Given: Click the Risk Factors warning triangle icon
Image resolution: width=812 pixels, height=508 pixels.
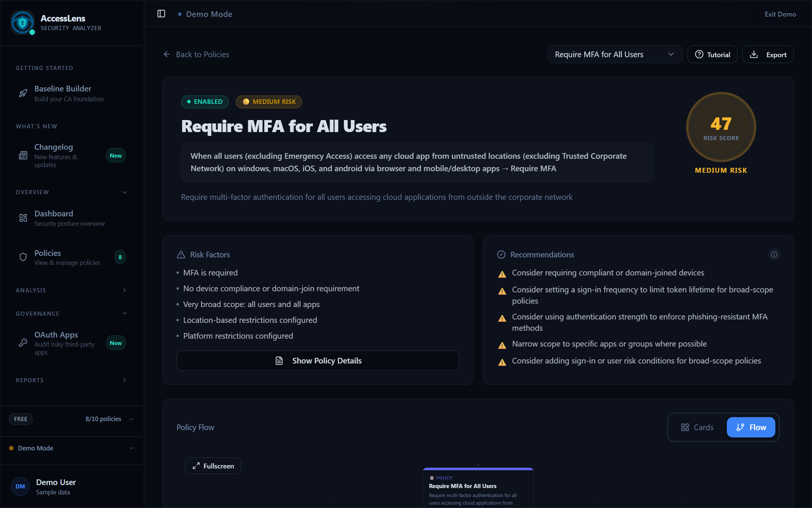Looking at the screenshot, I should (181, 254).
